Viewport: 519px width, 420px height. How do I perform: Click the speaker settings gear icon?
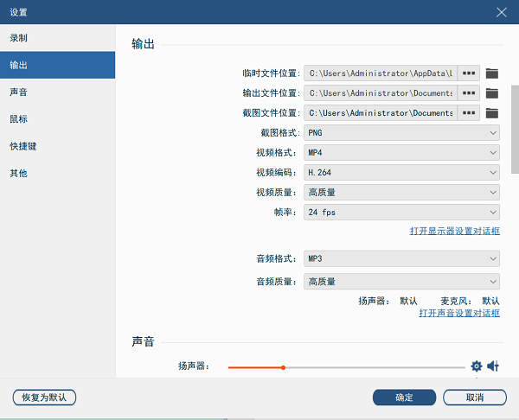pyautogui.click(x=477, y=366)
